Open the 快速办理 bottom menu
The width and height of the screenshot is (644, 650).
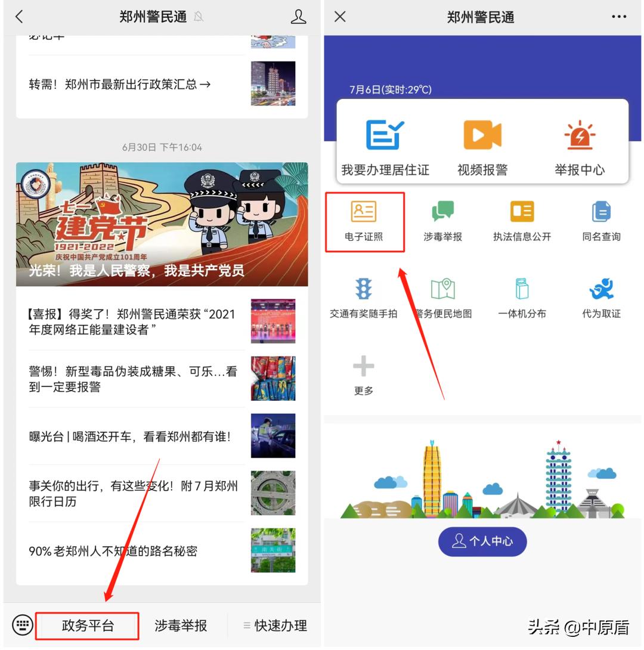(278, 625)
